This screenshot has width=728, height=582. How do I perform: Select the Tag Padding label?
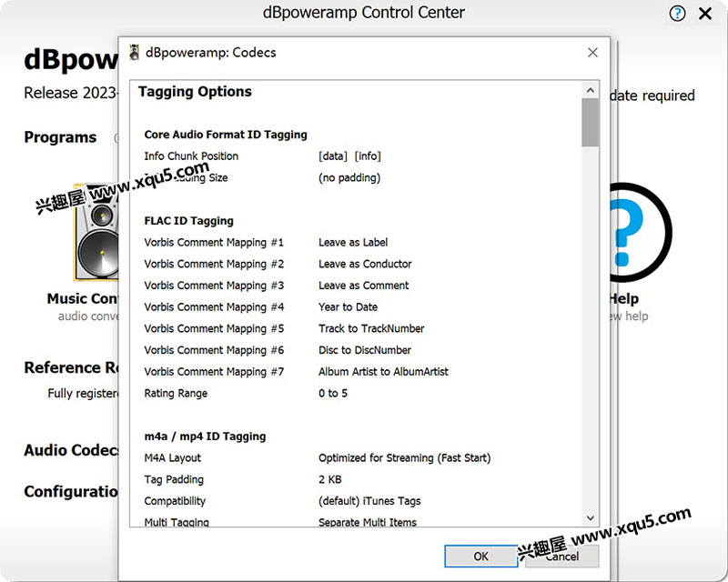tap(174, 480)
